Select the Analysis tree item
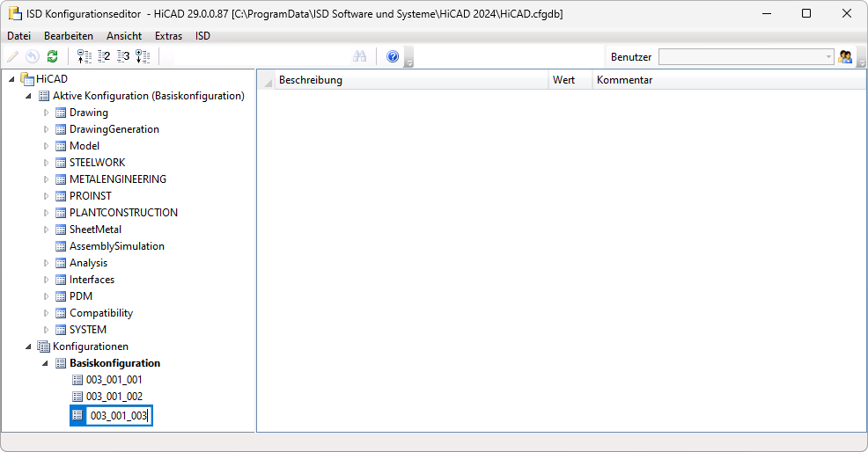 (x=88, y=263)
